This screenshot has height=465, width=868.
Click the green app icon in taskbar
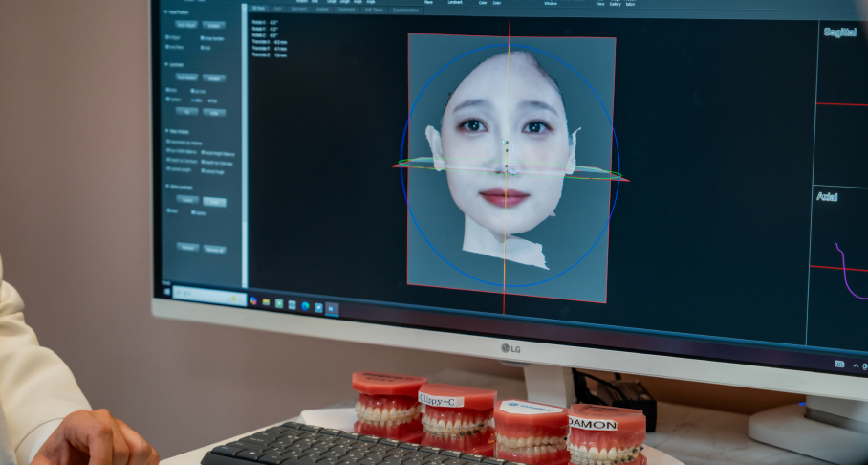pos(279,303)
